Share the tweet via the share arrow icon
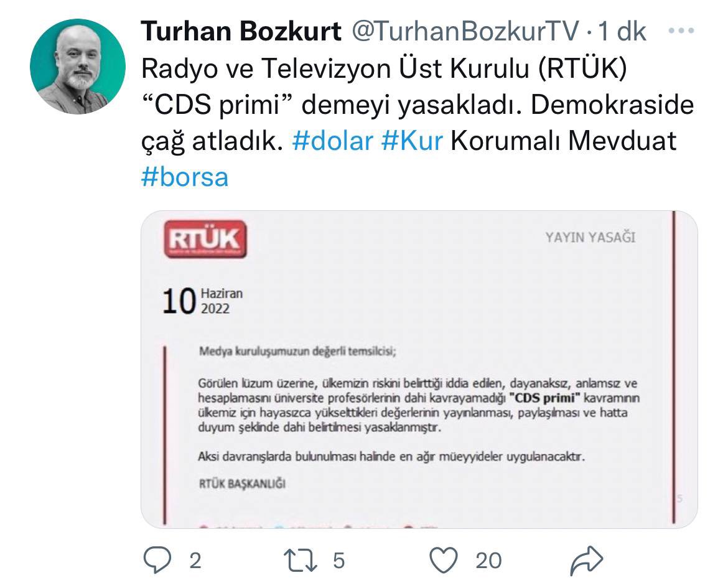Image resolution: width=728 pixels, height=588 pixels. (586, 560)
